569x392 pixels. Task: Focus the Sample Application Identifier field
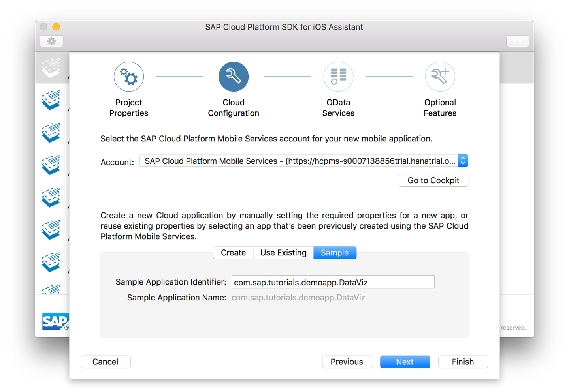coord(333,282)
